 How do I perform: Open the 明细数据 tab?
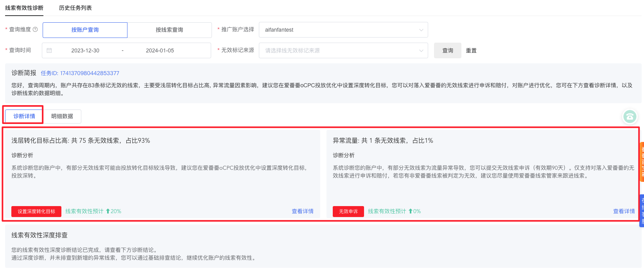pyautogui.click(x=62, y=116)
